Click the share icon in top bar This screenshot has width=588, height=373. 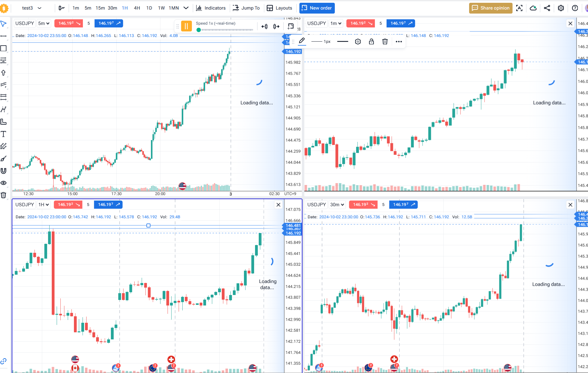pos(547,8)
